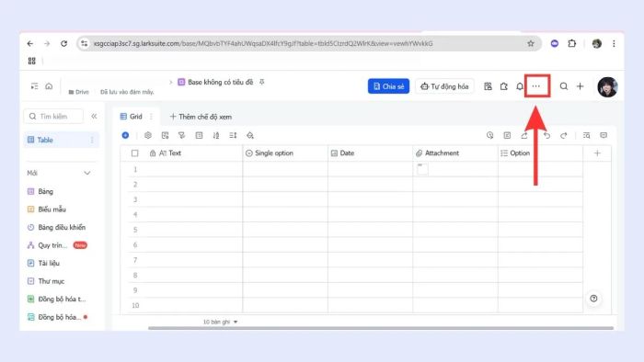The width and height of the screenshot is (644, 362).
Task: Open the more options ellipsis in header
Action: tap(536, 86)
